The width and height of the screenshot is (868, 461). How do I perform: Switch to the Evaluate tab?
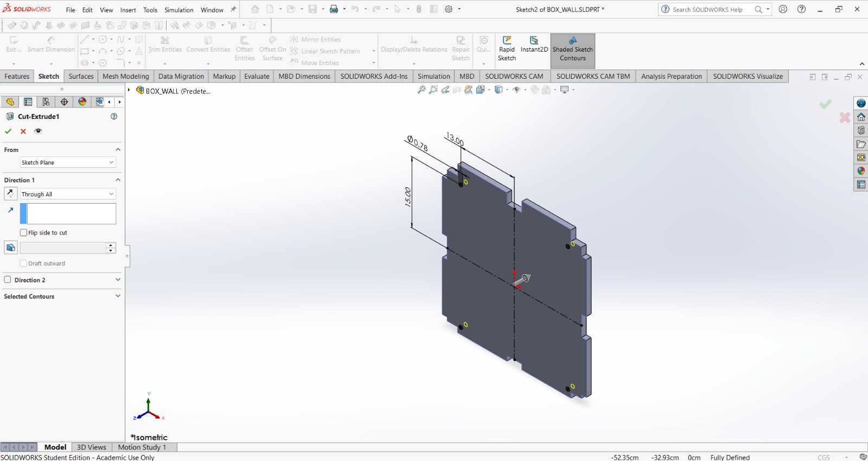tap(257, 77)
